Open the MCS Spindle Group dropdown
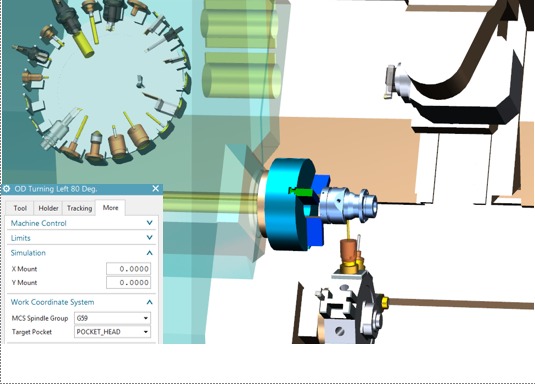535x385 pixels. (x=112, y=318)
